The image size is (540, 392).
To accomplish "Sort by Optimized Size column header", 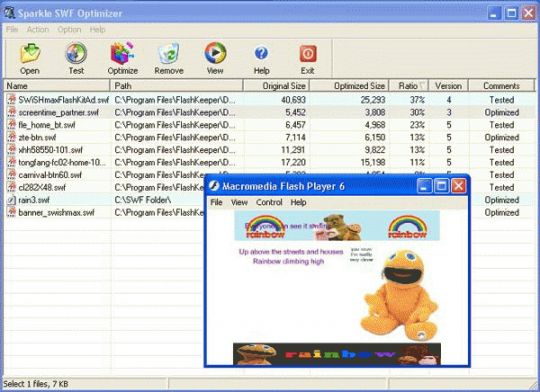I will click(x=349, y=86).
